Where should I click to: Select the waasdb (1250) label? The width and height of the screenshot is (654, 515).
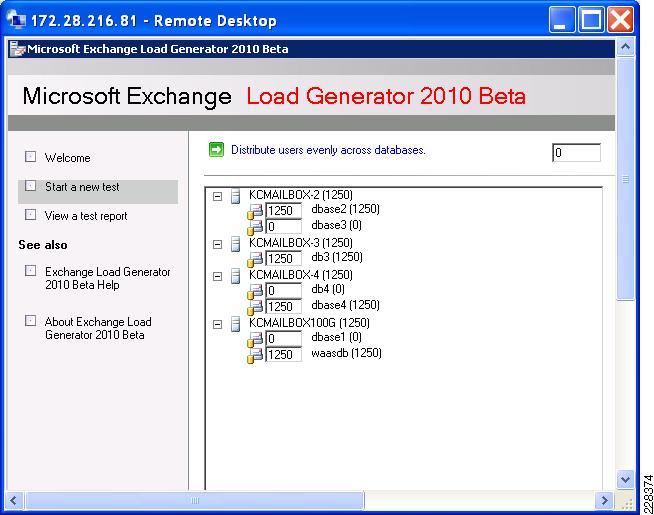click(x=347, y=353)
